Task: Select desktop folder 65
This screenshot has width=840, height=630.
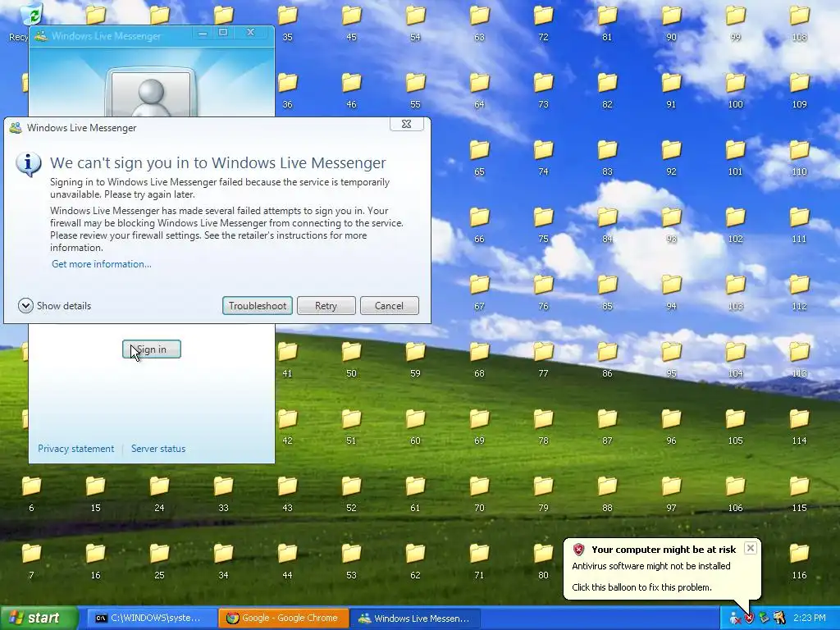Action: point(479,157)
